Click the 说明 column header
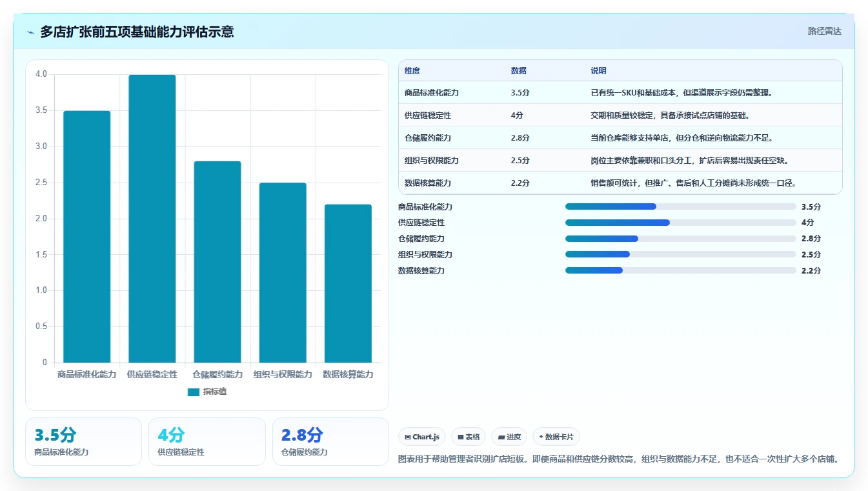 599,71
